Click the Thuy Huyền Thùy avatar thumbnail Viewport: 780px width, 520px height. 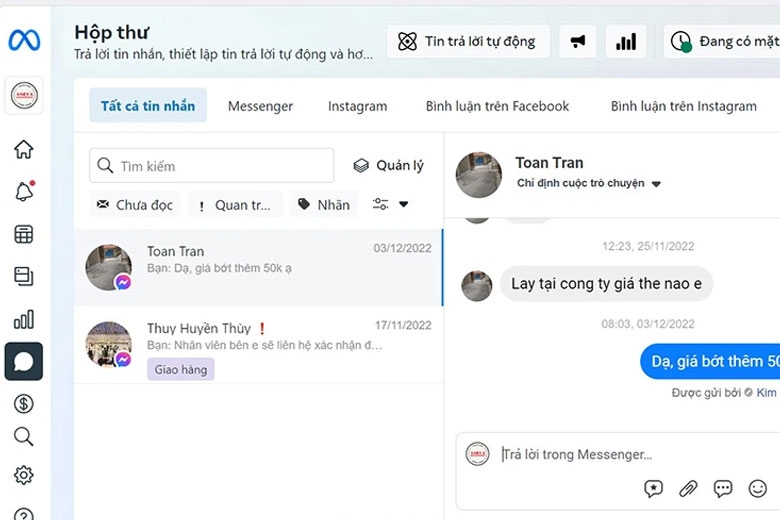[x=108, y=344]
